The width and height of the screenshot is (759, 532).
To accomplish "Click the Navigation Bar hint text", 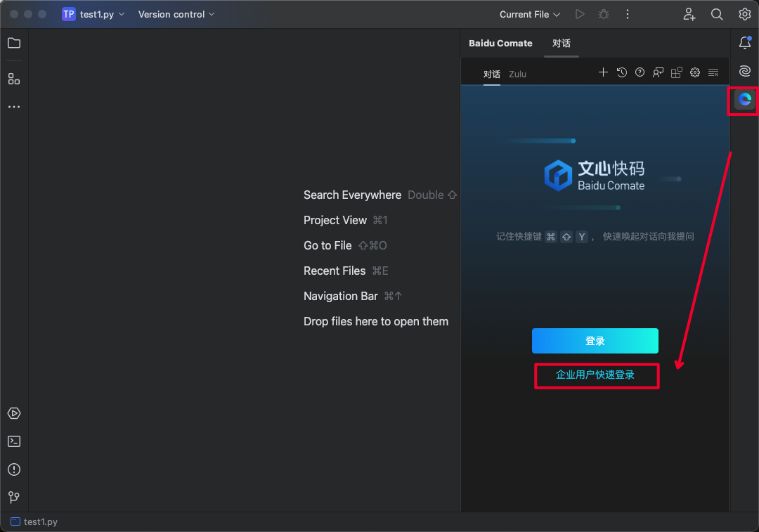I will [x=341, y=296].
